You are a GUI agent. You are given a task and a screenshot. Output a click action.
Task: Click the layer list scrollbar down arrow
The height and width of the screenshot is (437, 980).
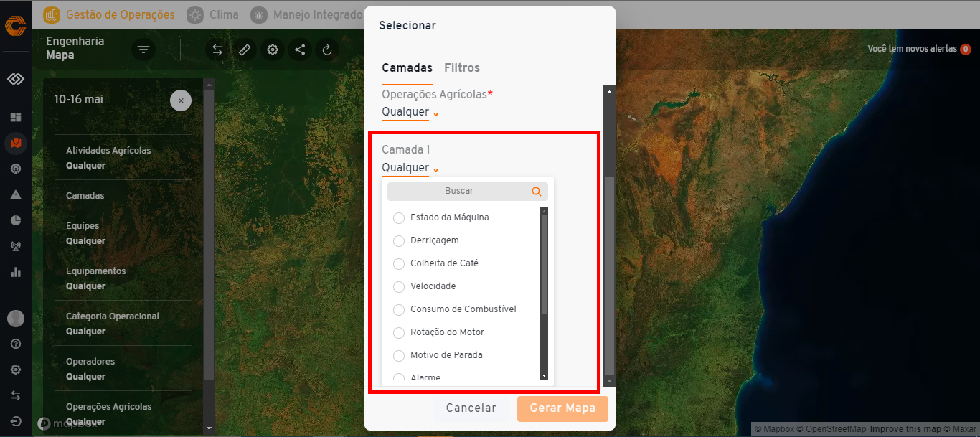[544, 376]
